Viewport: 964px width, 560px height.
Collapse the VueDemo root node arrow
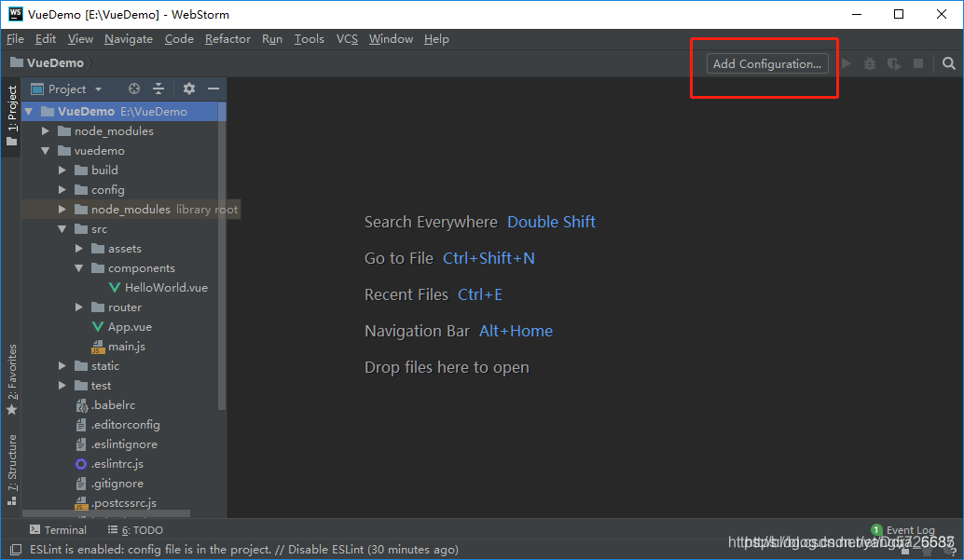tap(29, 111)
